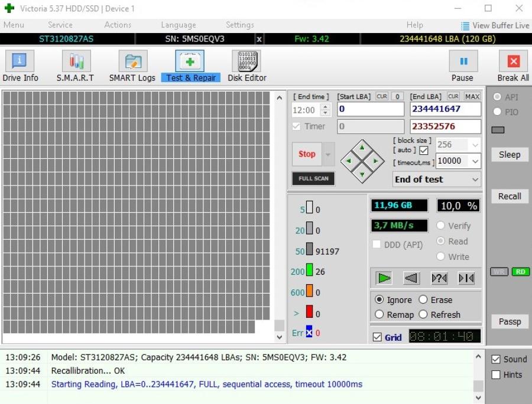Enable the Hints checkbox
Image resolution: width=532 pixels, height=404 pixels.
point(496,374)
